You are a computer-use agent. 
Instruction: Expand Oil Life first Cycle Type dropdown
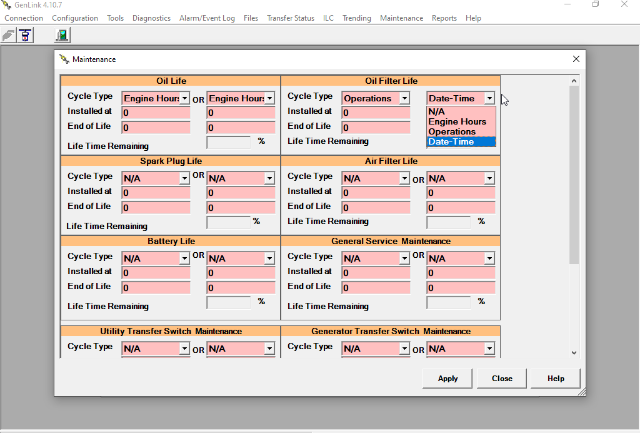pyautogui.click(x=184, y=98)
